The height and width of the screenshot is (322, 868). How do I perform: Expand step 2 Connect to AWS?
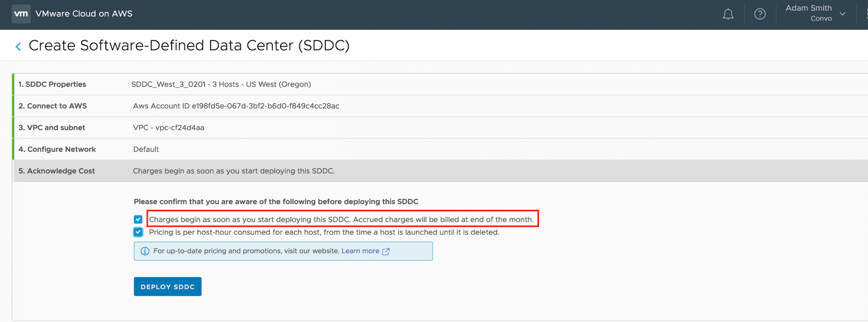point(440,106)
